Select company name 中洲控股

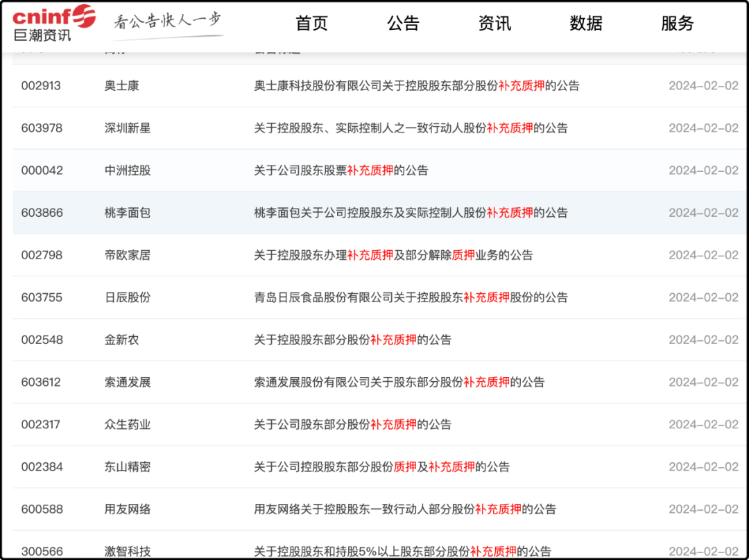click(x=128, y=170)
